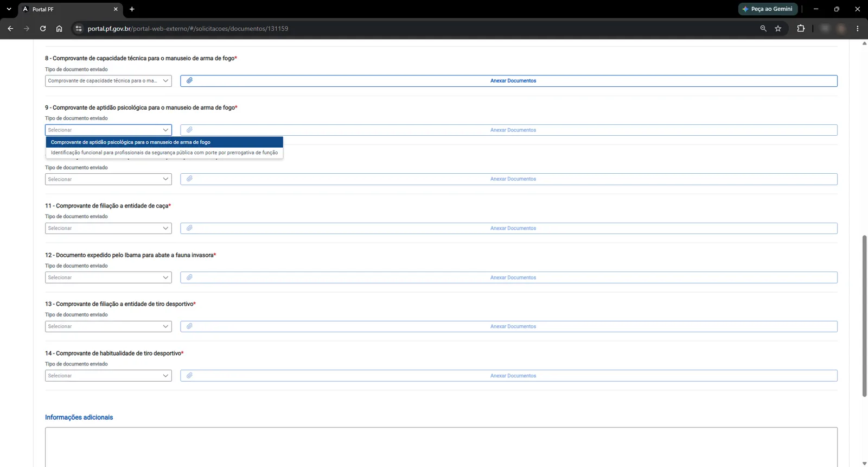
Task: Bookmark this page with the star icon
Action: click(778, 28)
